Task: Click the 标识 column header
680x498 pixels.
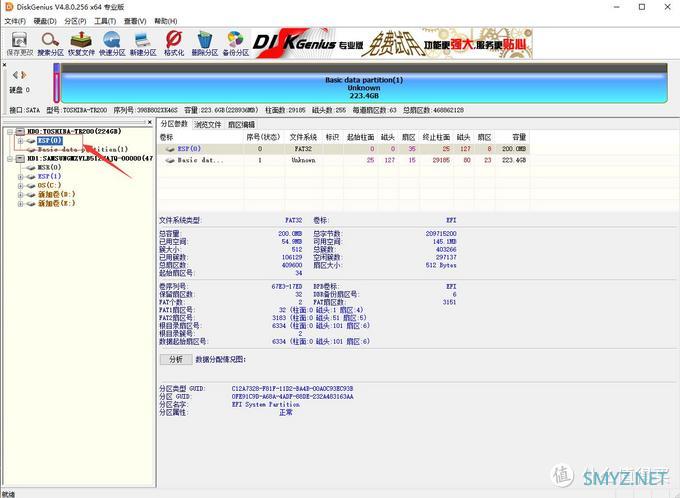Action: pos(332,138)
